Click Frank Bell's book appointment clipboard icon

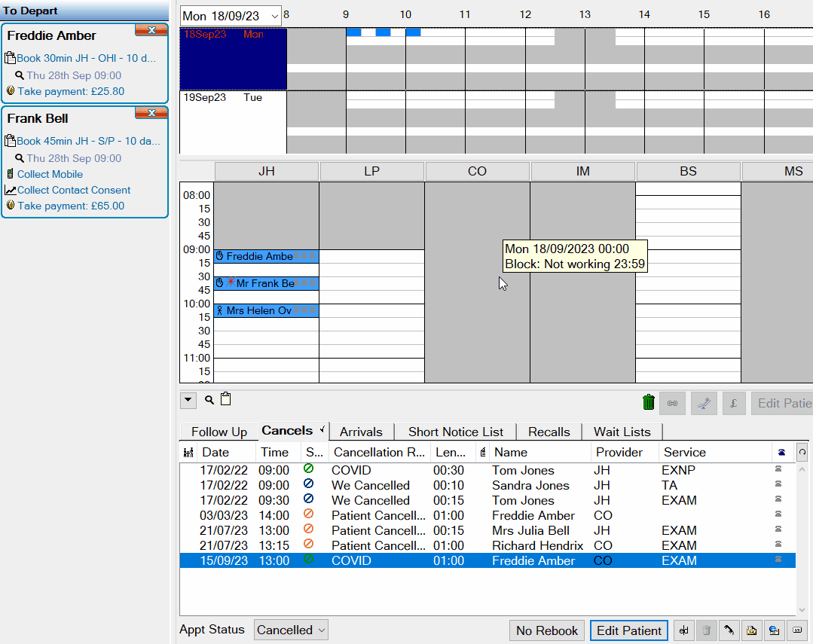coord(10,141)
